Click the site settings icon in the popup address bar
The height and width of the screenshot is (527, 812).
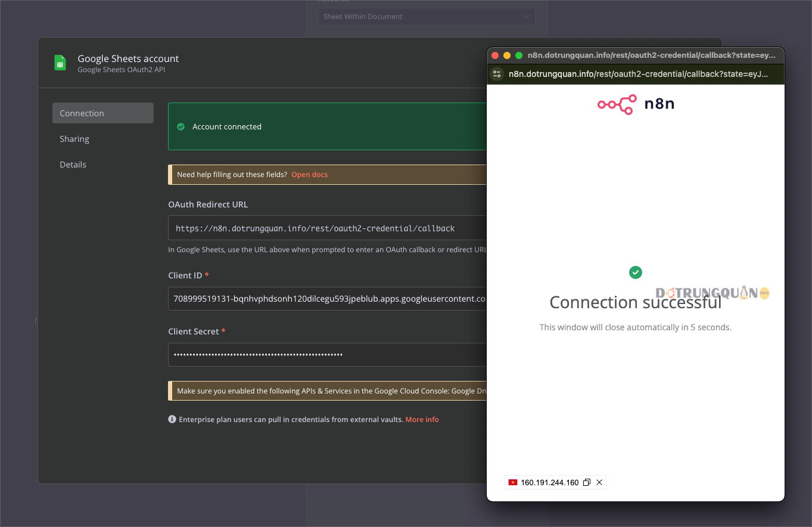497,74
